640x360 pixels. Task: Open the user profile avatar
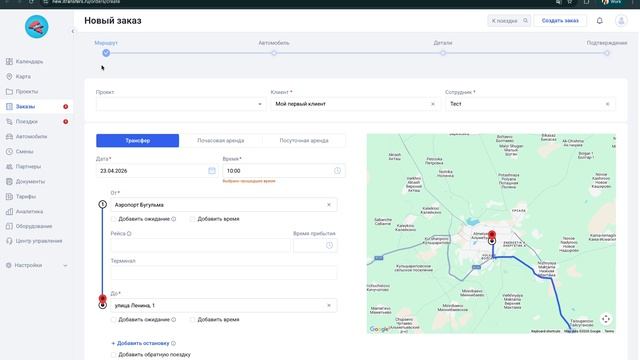[x=621, y=20]
